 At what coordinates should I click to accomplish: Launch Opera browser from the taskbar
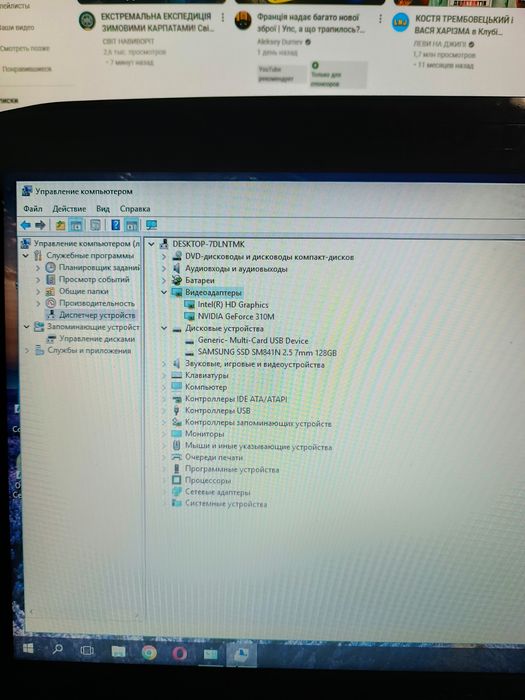pyautogui.click(x=180, y=654)
